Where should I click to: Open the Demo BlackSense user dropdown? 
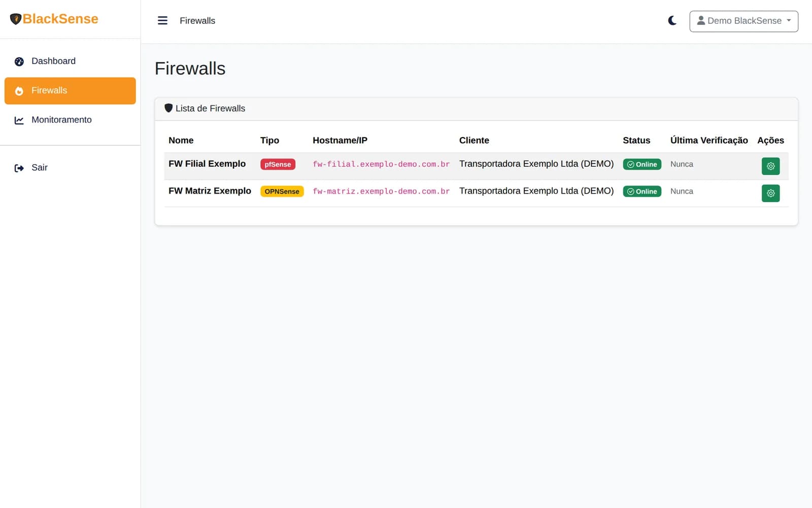pyautogui.click(x=743, y=21)
